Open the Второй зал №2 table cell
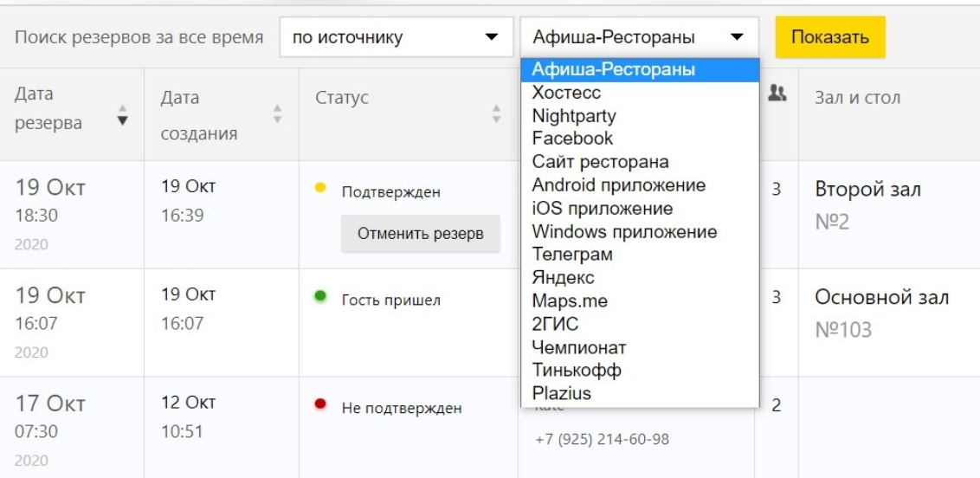This screenshot has width=980, height=478. click(x=867, y=206)
